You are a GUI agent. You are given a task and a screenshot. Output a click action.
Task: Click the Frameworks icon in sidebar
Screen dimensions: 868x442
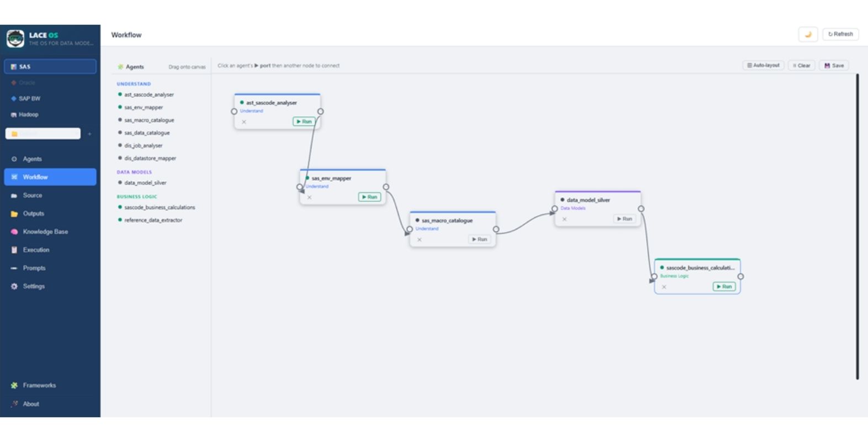[14, 386]
